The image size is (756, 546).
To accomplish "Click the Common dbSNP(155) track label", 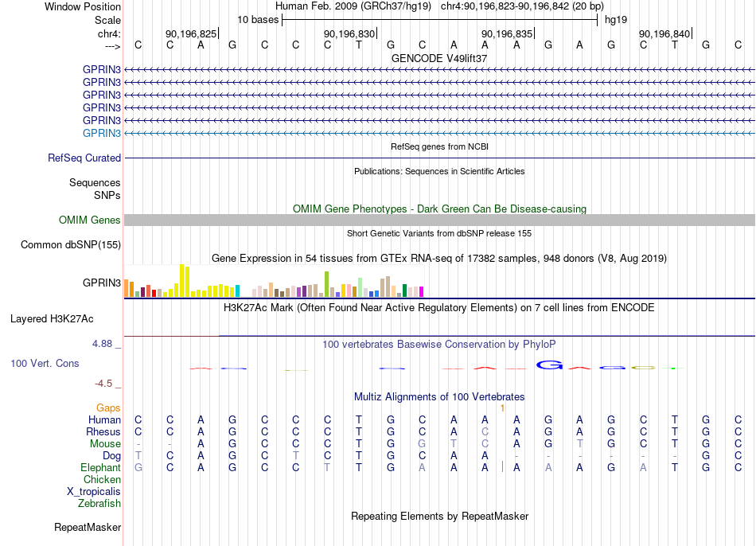I will (x=71, y=244).
